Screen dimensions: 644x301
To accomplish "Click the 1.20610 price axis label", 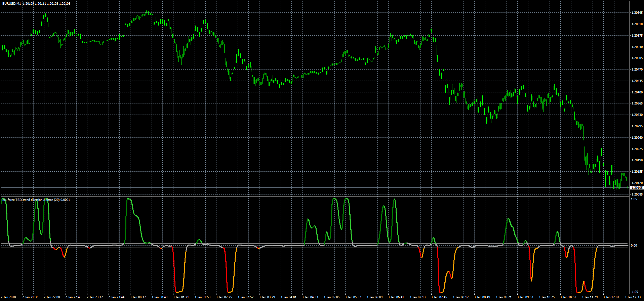I will click(x=637, y=24).
